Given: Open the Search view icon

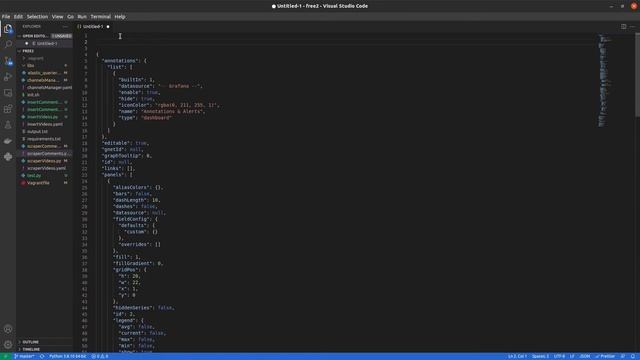Looking at the screenshot, I should [8, 44].
